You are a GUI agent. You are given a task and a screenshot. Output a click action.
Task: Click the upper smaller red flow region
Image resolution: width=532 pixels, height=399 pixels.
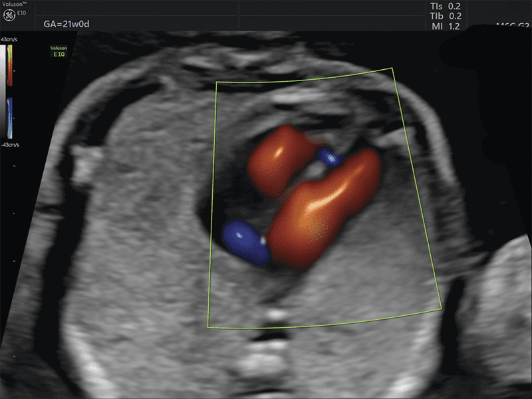[x=276, y=160]
